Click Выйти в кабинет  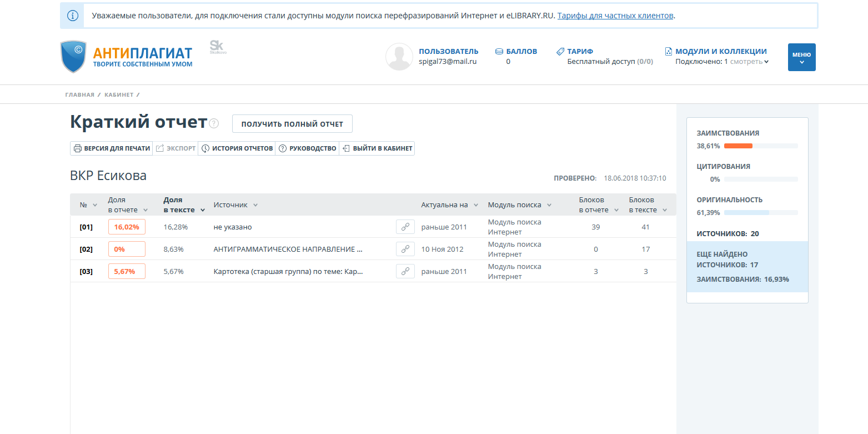click(377, 148)
